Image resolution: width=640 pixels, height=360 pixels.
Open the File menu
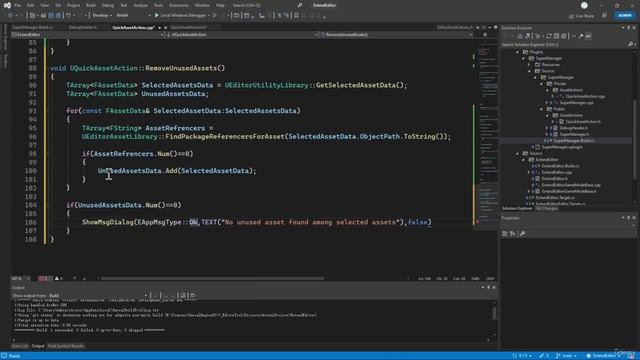(x=18, y=5)
